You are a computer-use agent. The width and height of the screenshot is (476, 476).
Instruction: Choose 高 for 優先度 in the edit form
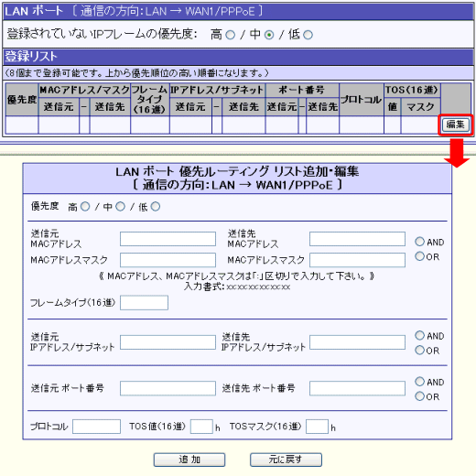pyautogui.click(x=85, y=207)
